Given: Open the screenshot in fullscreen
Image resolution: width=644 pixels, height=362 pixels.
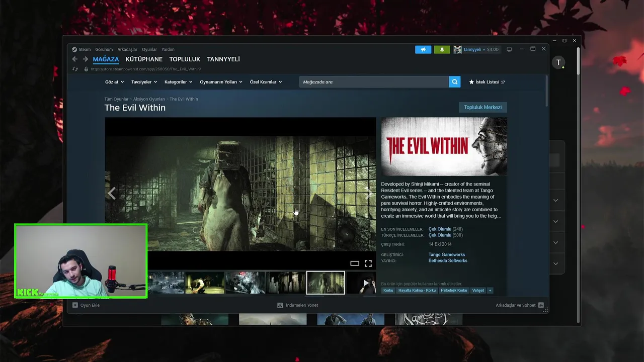Looking at the screenshot, I should tap(368, 263).
